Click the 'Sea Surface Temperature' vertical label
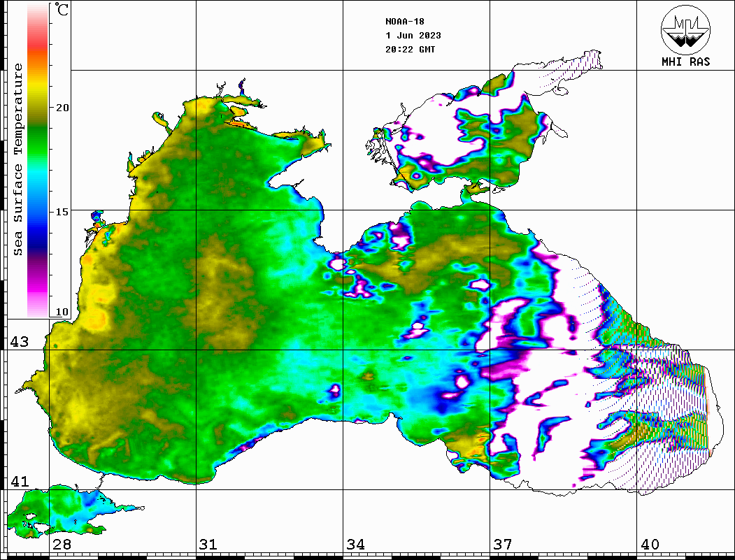735x560 pixels. pyautogui.click(x=17, y=159)
